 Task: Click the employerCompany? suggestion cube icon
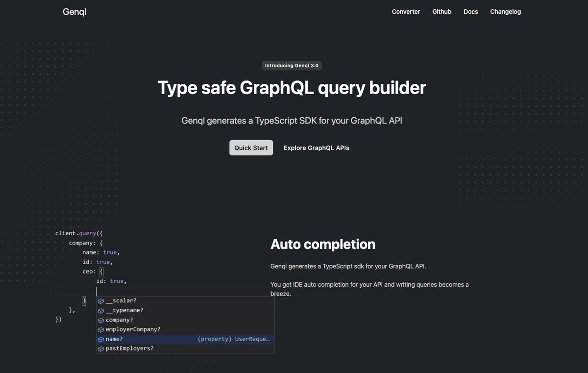click(x=101, y=329)
